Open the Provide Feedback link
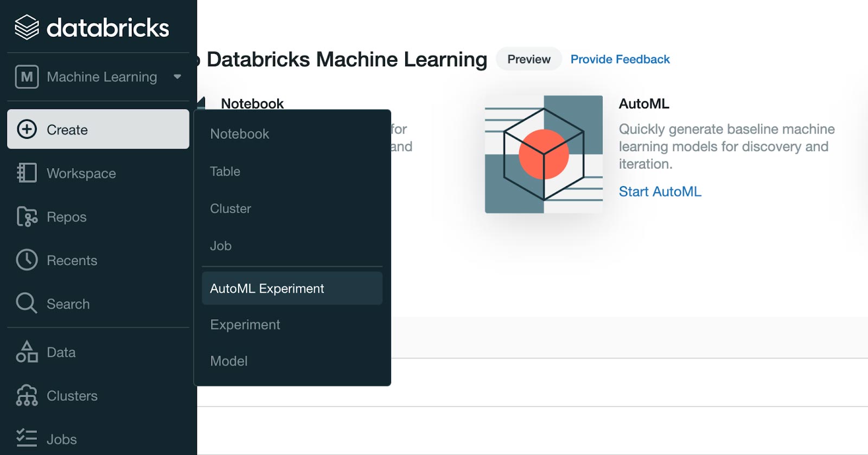The height and width of the screenshot is (455, 868). 620,59
